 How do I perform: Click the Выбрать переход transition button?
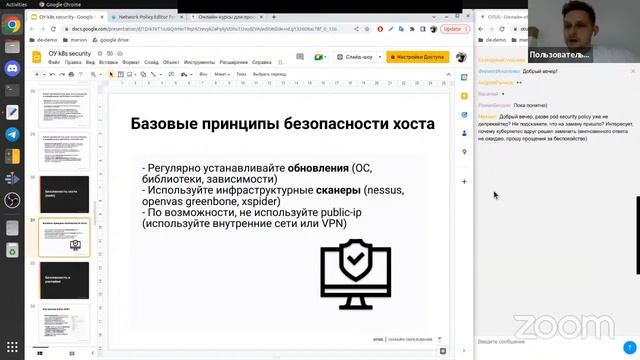269,74
